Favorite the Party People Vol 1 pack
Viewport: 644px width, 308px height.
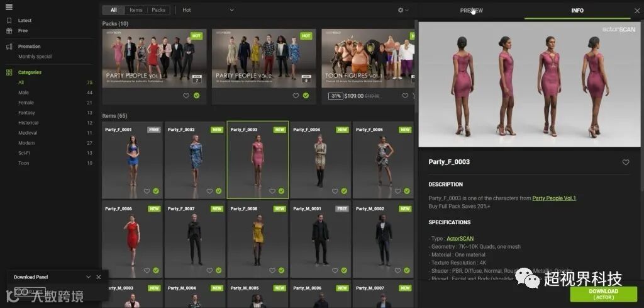coord(186,95)
